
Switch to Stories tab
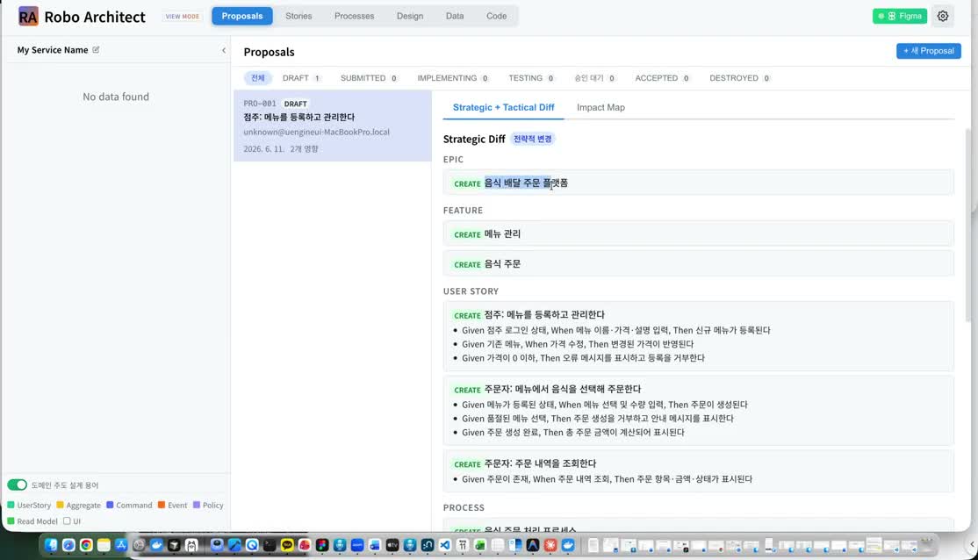click(298, 16)
